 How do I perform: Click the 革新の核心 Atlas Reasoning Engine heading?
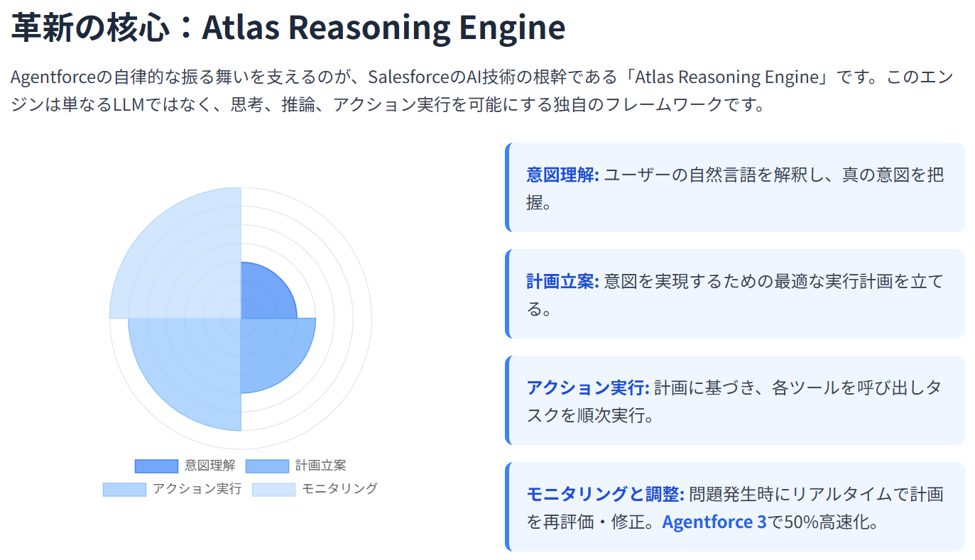(288, 28)
